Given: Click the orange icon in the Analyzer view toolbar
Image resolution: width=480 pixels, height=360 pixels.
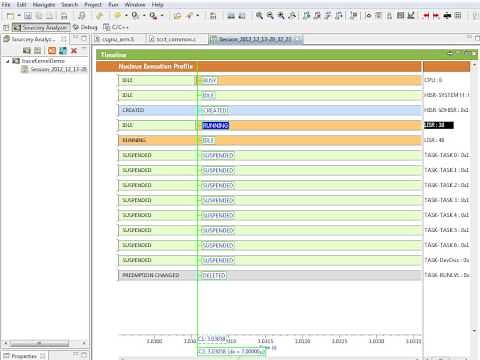Looking at the screenshot, I should pyautogui.click(x=52, y=51).
